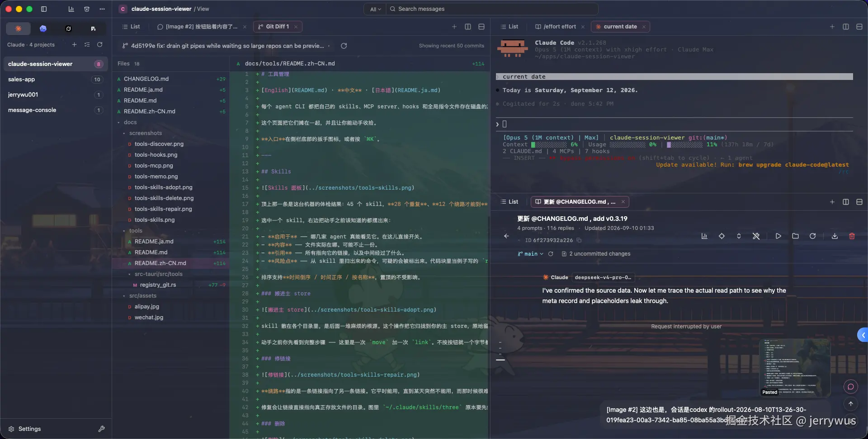Switch to the List tab in left pane
This screenshot has width=868, height=439.
click(x=131, y=27)
